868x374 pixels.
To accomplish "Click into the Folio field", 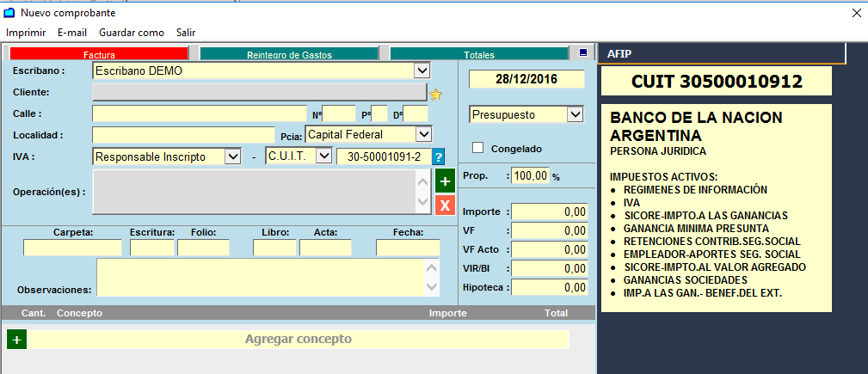I will click(203, 248).
